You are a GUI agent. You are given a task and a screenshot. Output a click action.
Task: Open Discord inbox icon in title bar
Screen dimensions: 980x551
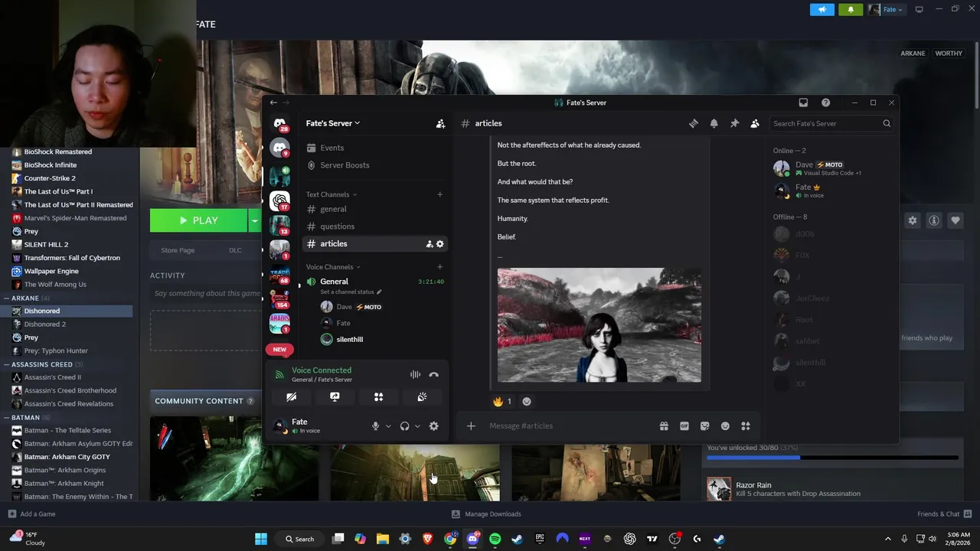pyautogui.click(x=803, y=103)
